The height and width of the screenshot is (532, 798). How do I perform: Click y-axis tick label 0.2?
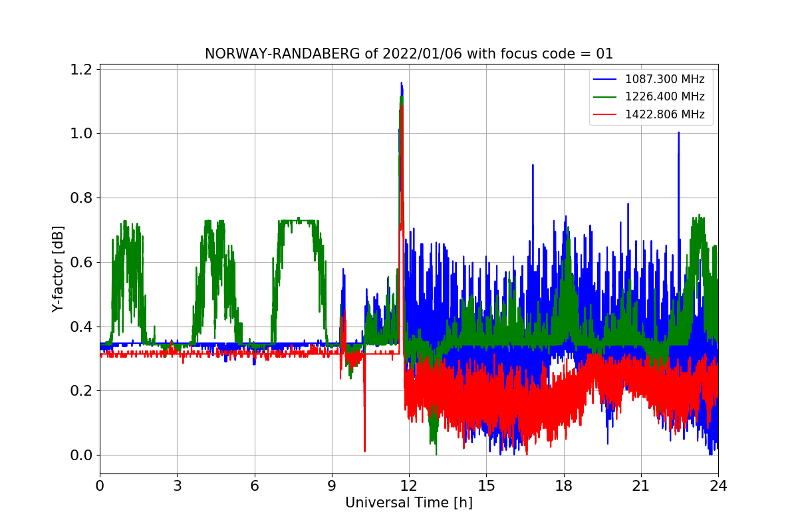coord(82,391)
